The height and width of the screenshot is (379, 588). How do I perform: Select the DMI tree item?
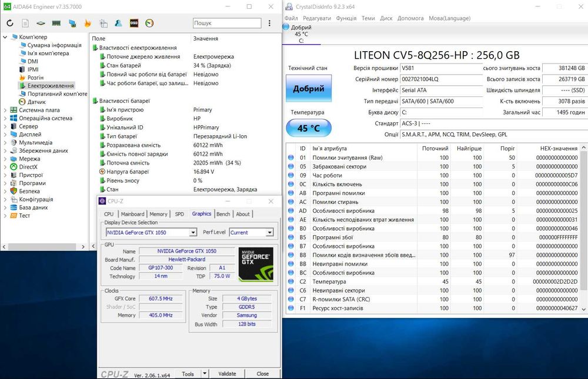coord(32,62)
